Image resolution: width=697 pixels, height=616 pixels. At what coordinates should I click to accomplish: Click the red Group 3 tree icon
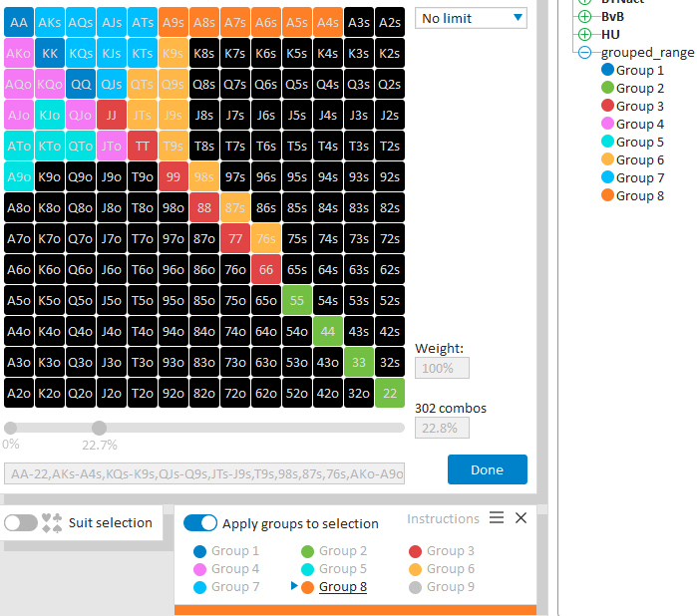[607, 106]
